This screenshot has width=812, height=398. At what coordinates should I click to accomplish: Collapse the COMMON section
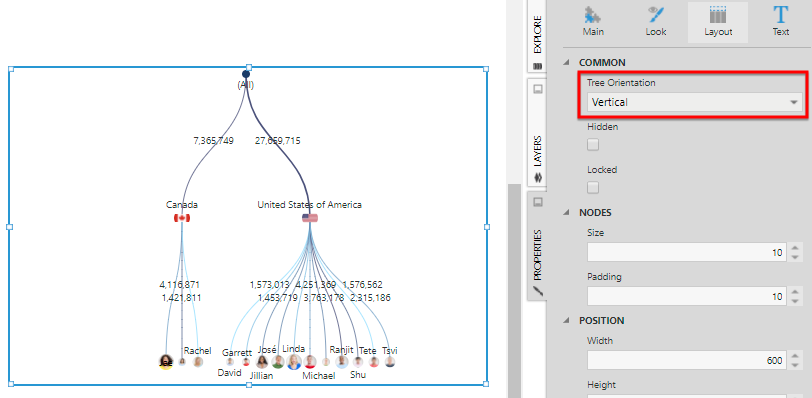pyautogui.click(x=567, y=63)
